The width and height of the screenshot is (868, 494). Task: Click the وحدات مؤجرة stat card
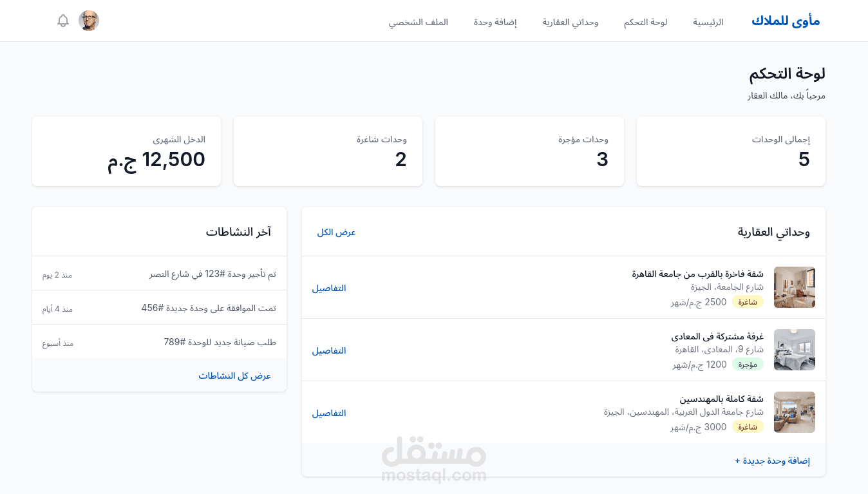pyautogui.click(x=529, y=151)
